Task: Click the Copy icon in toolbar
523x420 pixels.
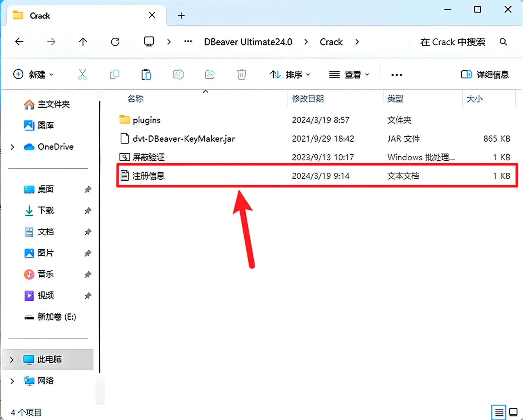Action: click(x=114, y=75)
